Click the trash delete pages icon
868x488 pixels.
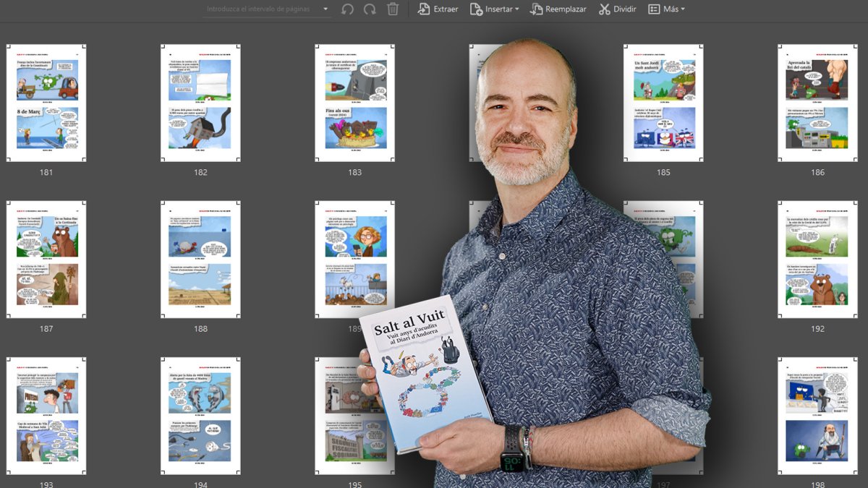393,9
